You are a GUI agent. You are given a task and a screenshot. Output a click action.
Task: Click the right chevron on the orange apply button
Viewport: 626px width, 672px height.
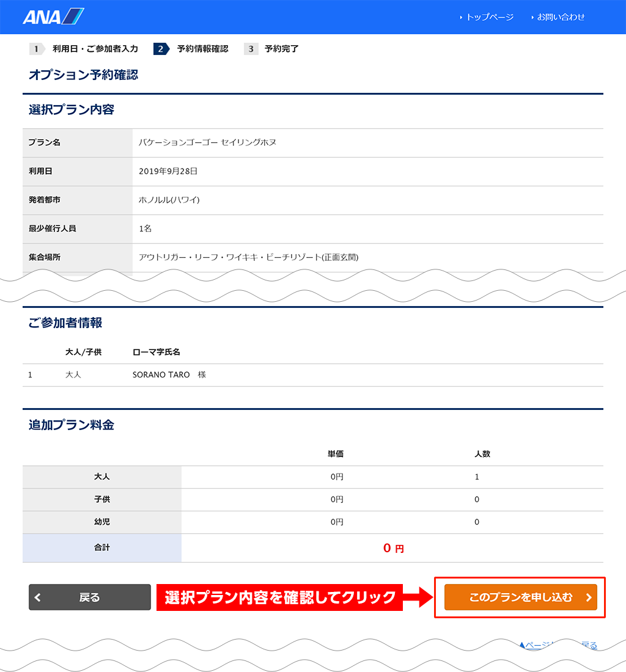click(589, 597)
